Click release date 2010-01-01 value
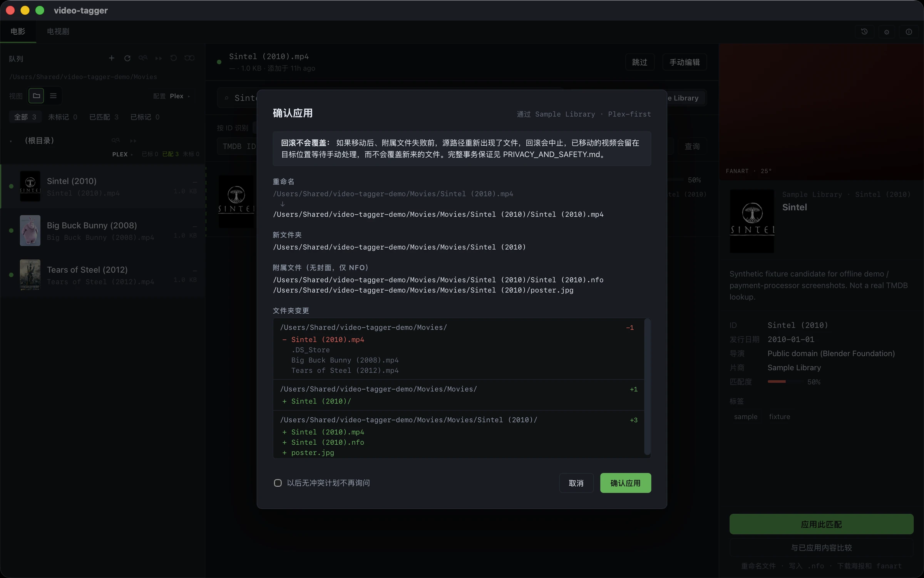 click(791, 339)
